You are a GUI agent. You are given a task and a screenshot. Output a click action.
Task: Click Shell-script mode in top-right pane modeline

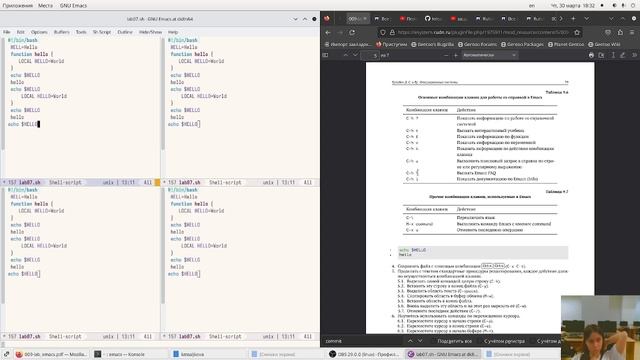(225, 182)
